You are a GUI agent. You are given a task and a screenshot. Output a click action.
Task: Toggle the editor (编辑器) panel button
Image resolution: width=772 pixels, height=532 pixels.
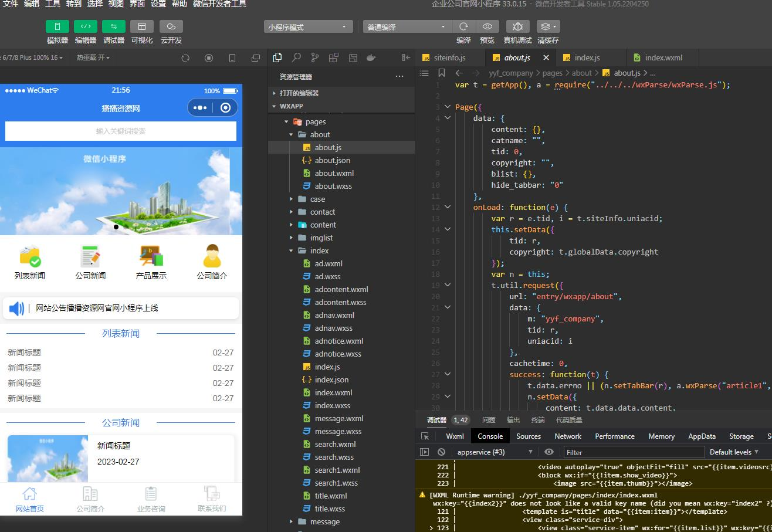(x=86, y=26)
